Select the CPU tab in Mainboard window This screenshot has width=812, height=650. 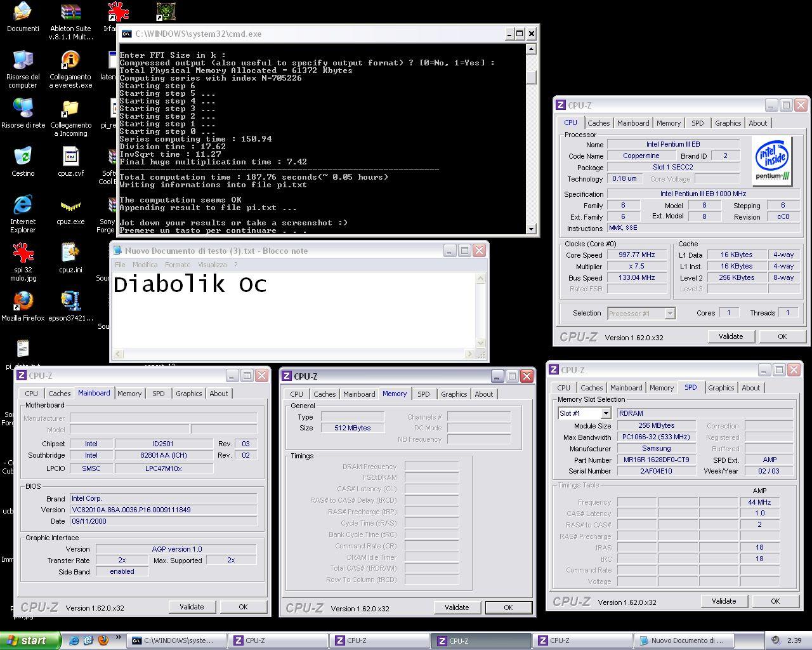click(31, 394)
